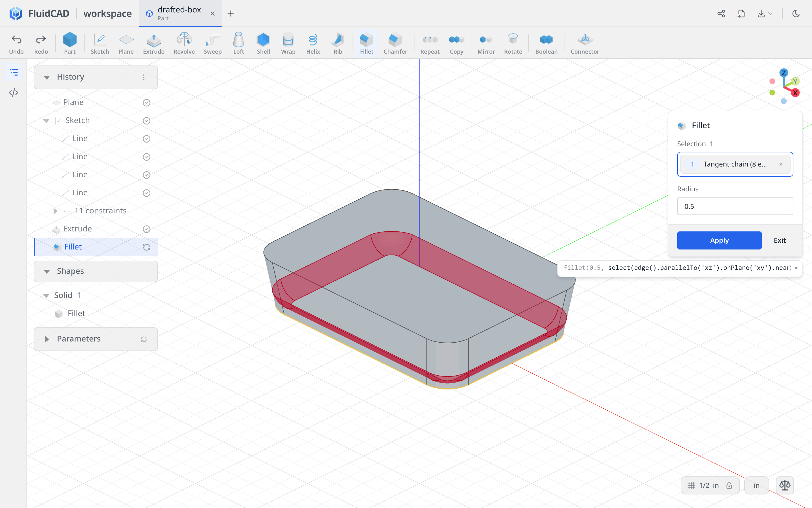The width and height of the screenshot is (812, 508).
Task: Open the History panel options menu
Action: pyautogui.click(x=144, y=77)
